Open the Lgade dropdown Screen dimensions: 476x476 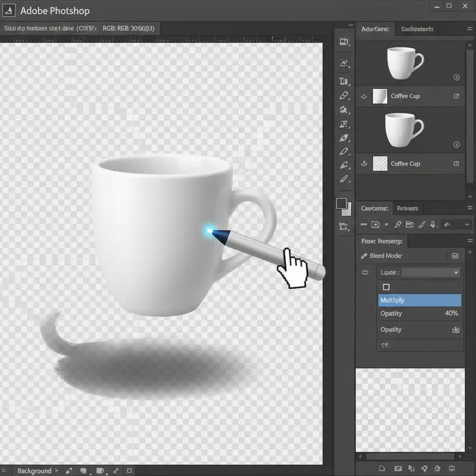tap(431, 273)
